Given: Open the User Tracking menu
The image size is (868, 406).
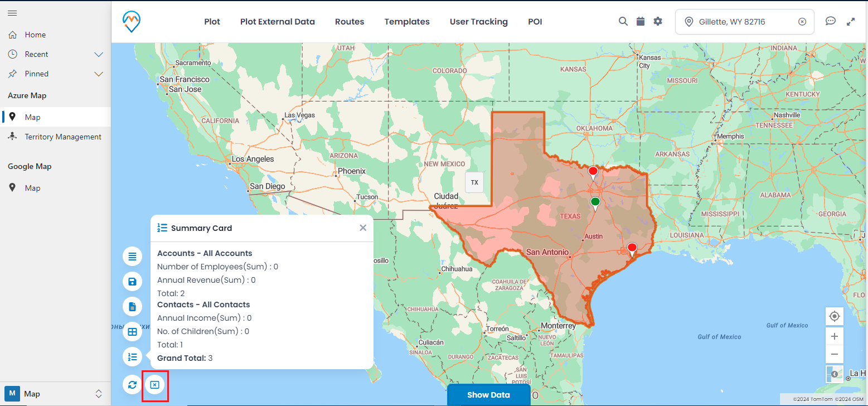Looking at the screenshot, I should [479, 22].
